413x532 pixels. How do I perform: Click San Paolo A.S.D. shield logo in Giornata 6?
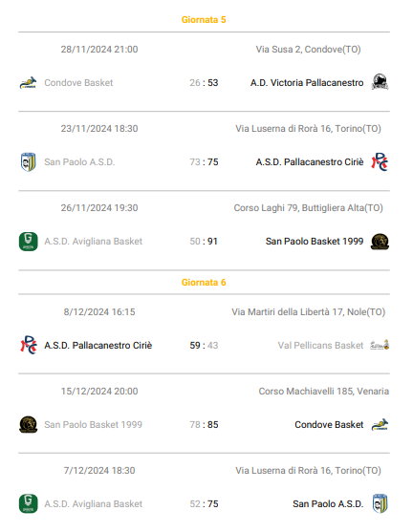(x=380, y=504)
